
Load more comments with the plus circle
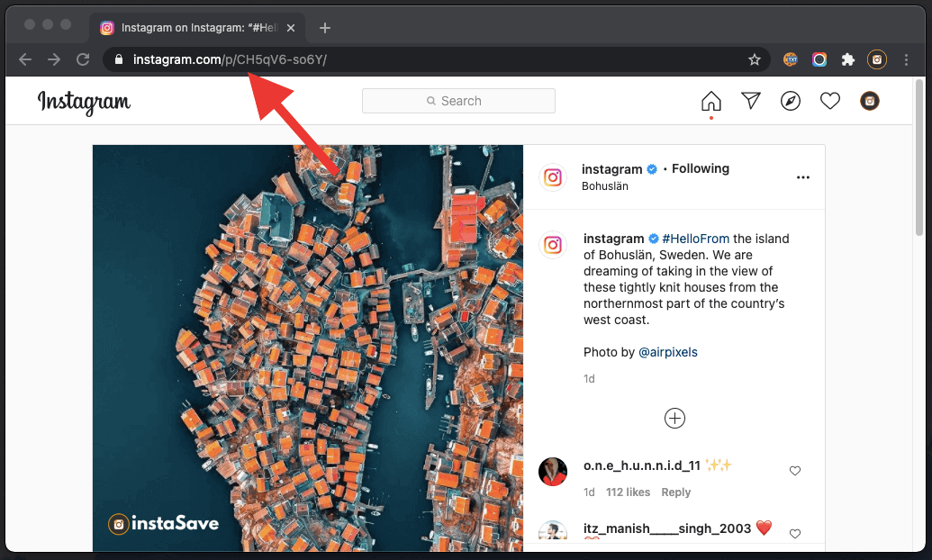pyautogui.click(x=674, y=417)
